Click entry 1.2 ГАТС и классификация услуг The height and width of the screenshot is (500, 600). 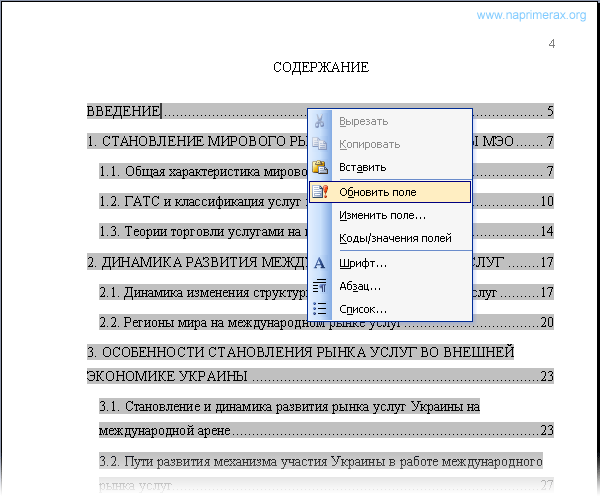tap(203, 202)
